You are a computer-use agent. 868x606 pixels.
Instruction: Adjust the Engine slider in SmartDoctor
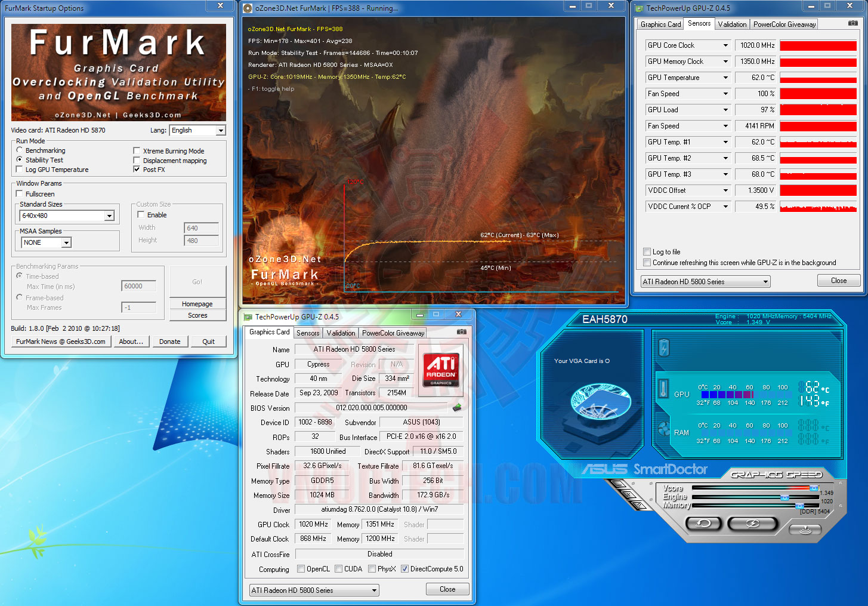click(784, 497)
